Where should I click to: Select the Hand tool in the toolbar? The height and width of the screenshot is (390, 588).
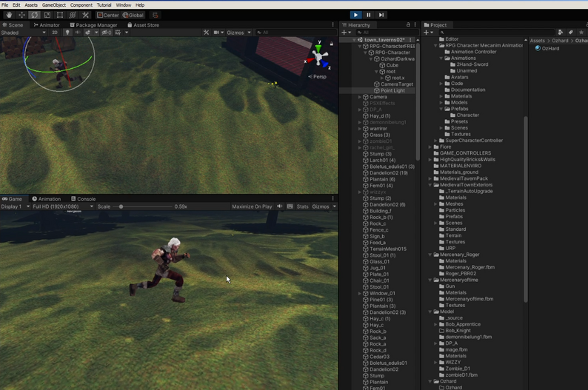(9, 15)
